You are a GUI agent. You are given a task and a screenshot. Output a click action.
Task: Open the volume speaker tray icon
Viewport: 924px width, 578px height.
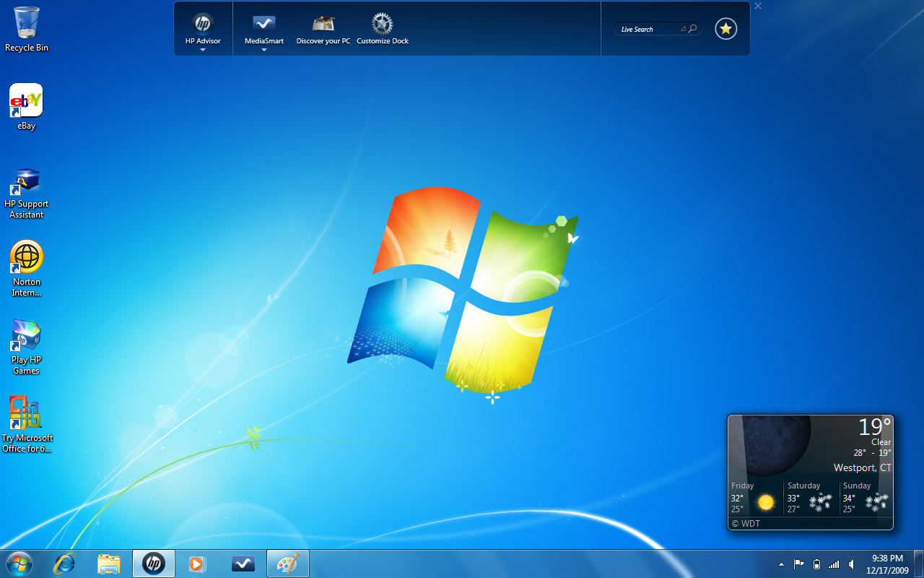(x=852, y=564)
